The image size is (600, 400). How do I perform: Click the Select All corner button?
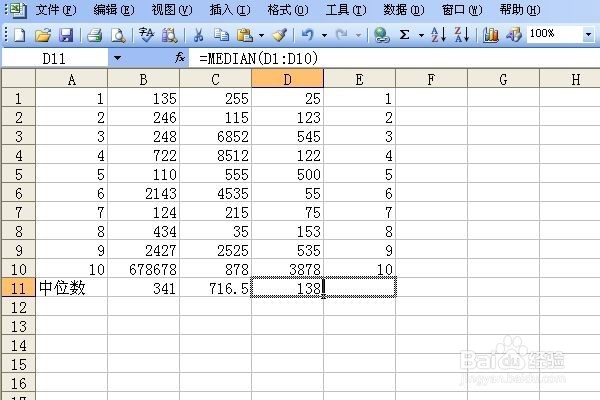pyautogui.click(x=18, y=79)
